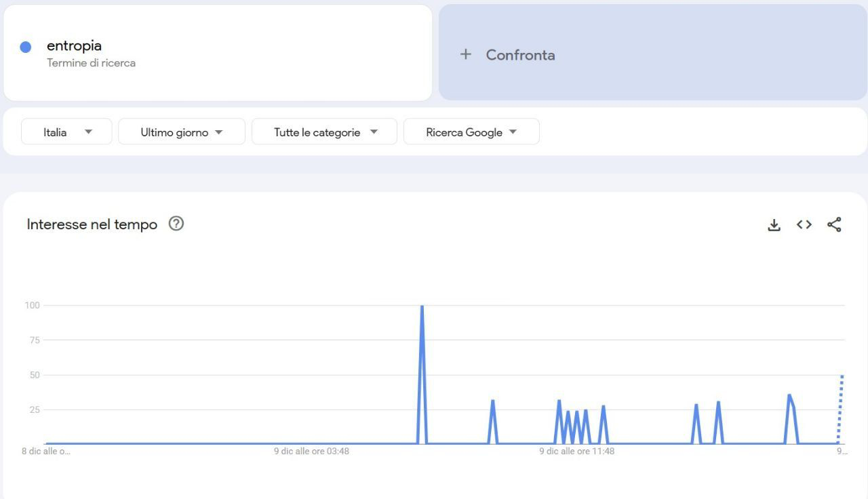The height and width of the screenshot is (499, 868).
Task: Click the Interesse nel tempo heading
Action: click(92, 224)
